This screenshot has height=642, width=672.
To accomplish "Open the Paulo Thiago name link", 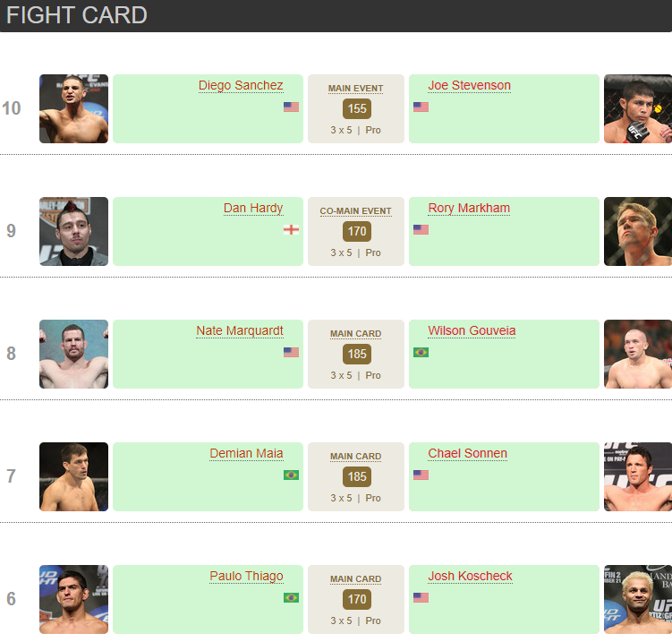I will click(246, 577).
